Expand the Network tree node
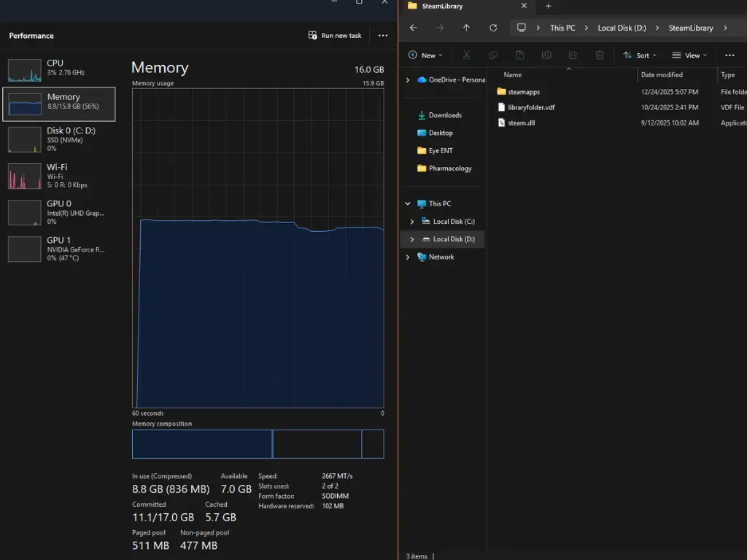The height and width of the screenshot is (560, 747). (x=408, y=257)
